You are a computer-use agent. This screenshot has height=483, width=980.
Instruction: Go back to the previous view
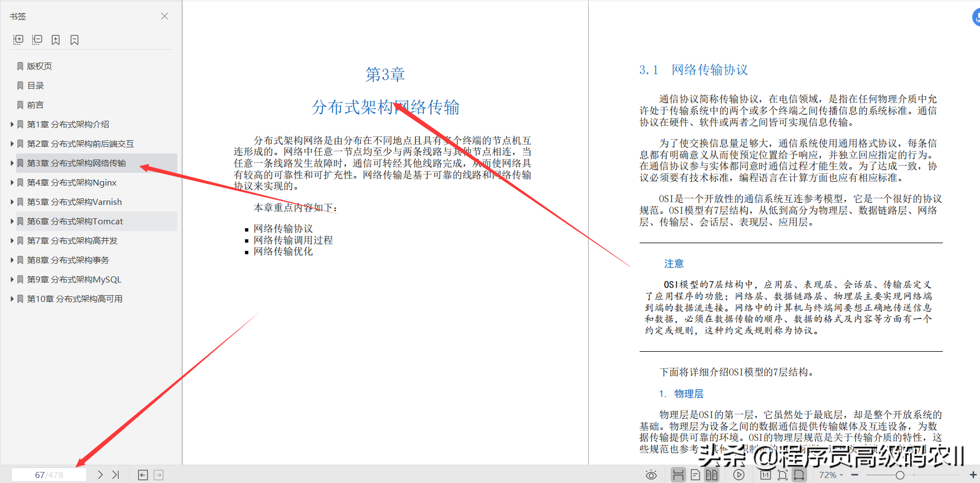coord(143,475)
